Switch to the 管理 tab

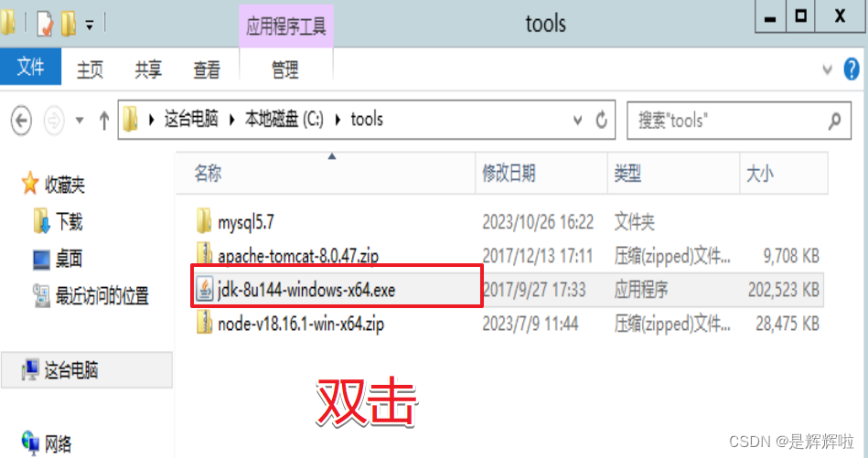click(x=285, y=70)
